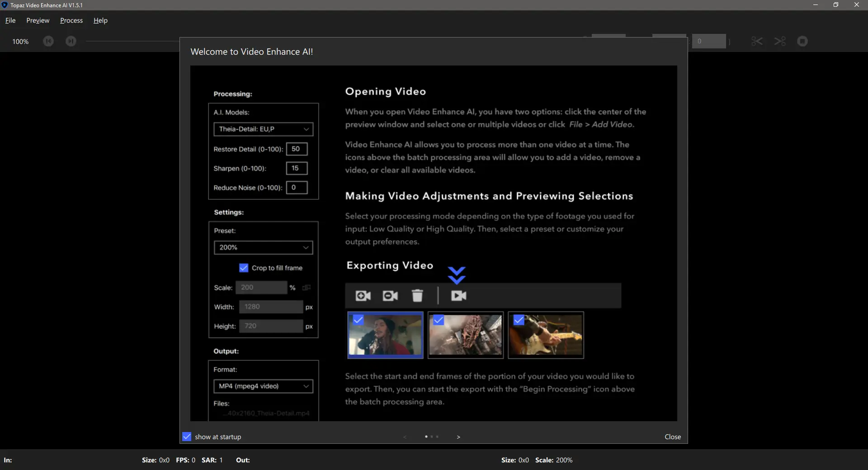This screenshot has width=868, height=470.
Task: Open the MP4 Format dropdown
Action: pos(263,386)
